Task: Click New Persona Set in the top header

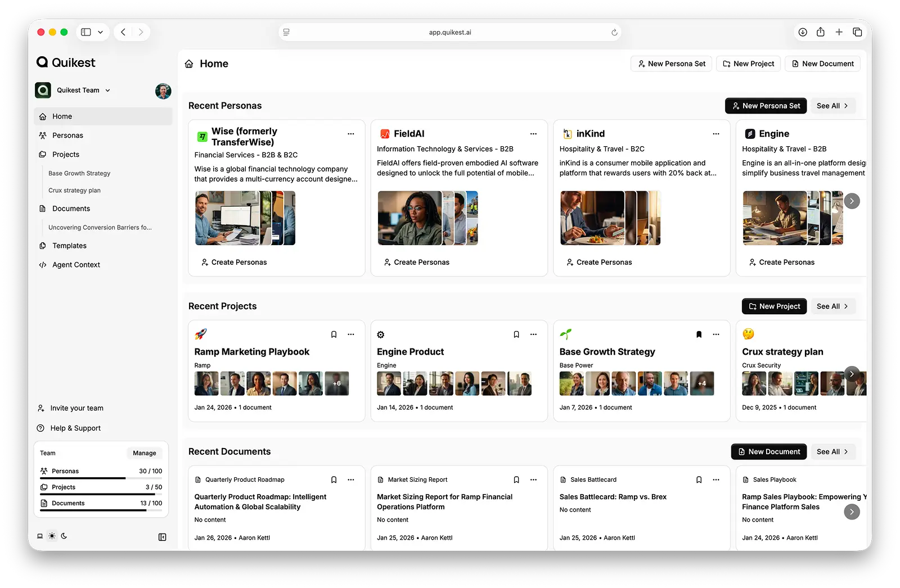Action: pos(672,64)
